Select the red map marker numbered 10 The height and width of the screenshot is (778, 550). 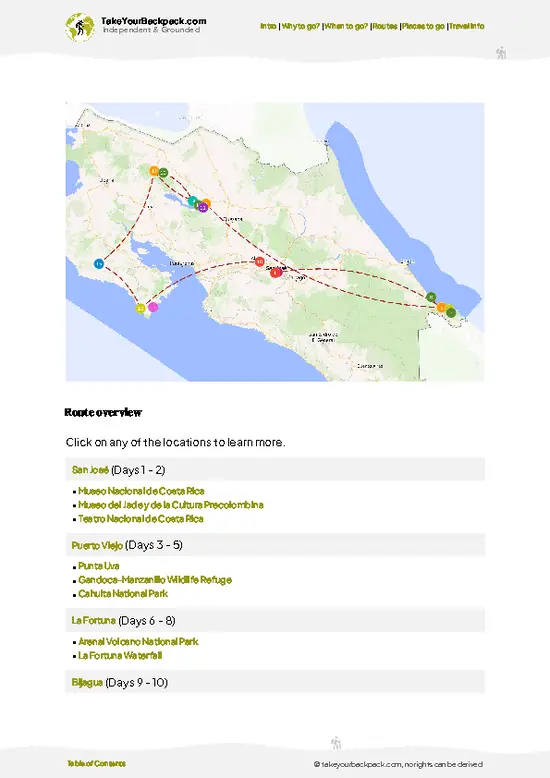tap(259, 261)
